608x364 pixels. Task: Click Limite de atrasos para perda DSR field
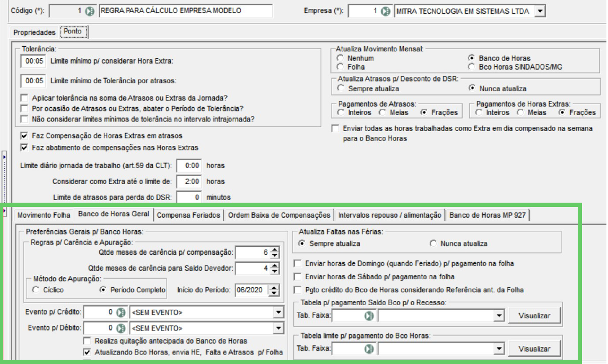tap(189, 197)
